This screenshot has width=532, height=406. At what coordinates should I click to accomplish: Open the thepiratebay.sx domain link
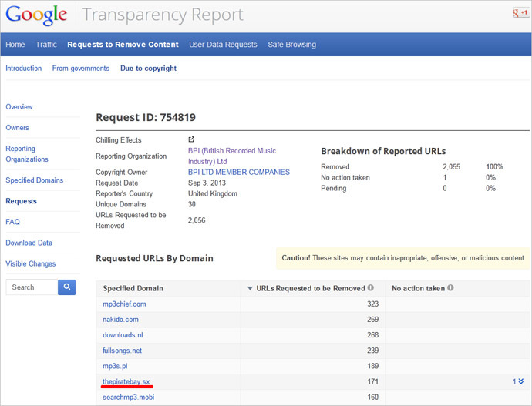pos(126,381)
